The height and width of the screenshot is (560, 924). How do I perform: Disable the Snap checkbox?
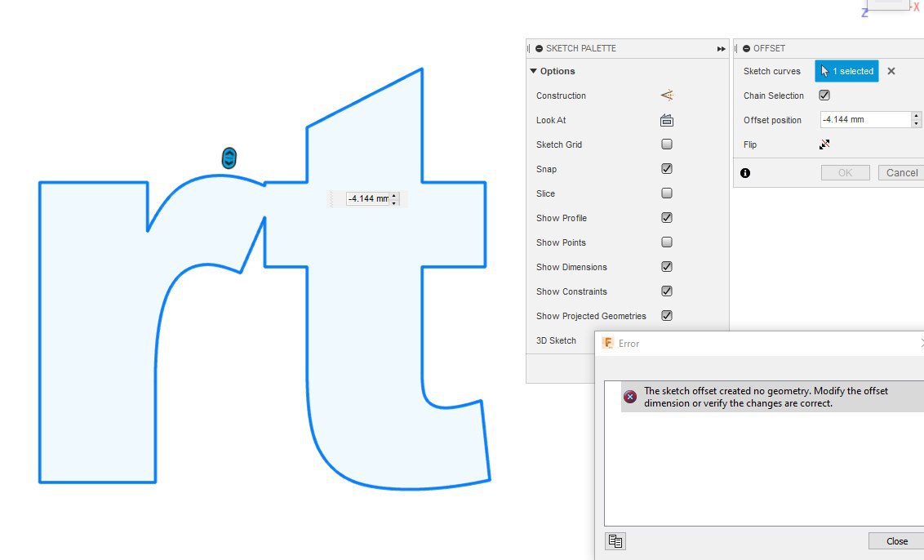tap(667, 169)
